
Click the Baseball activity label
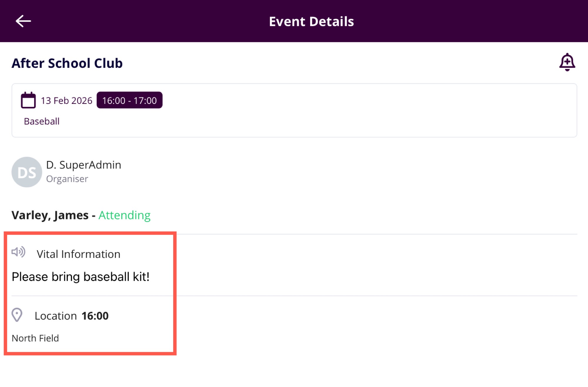42,121
